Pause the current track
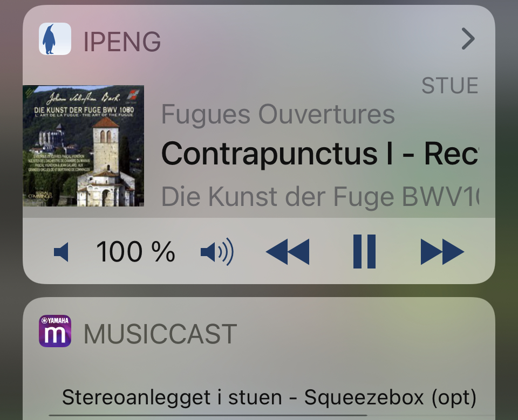This screenshot has height=420, width=518. tap(364, 252)
